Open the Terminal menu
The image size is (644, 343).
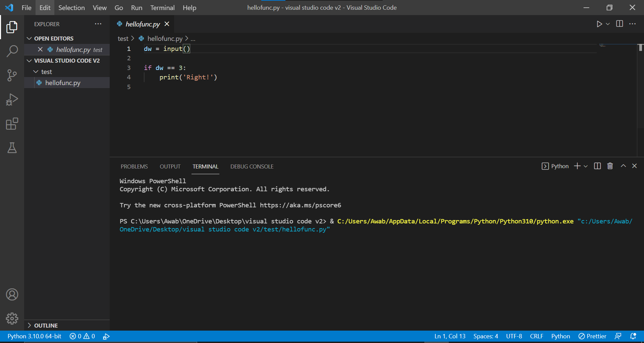coord(162,8)
